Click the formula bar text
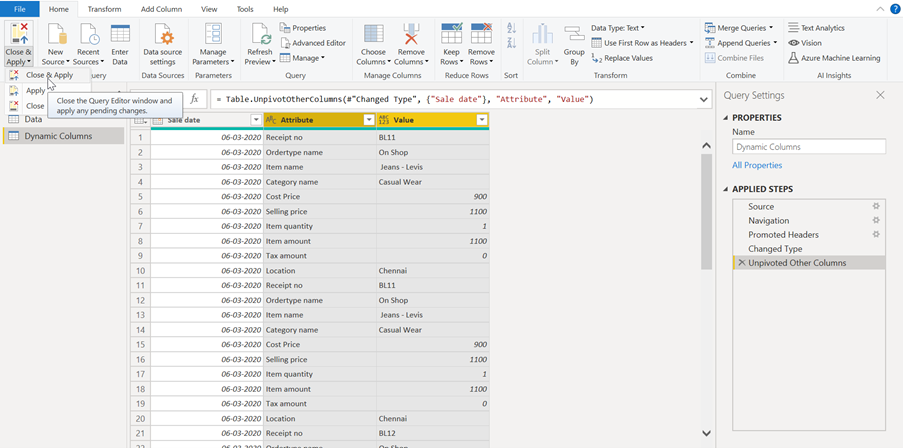The width and height of the screenshot is (903, 448). [x=404, y=100]
